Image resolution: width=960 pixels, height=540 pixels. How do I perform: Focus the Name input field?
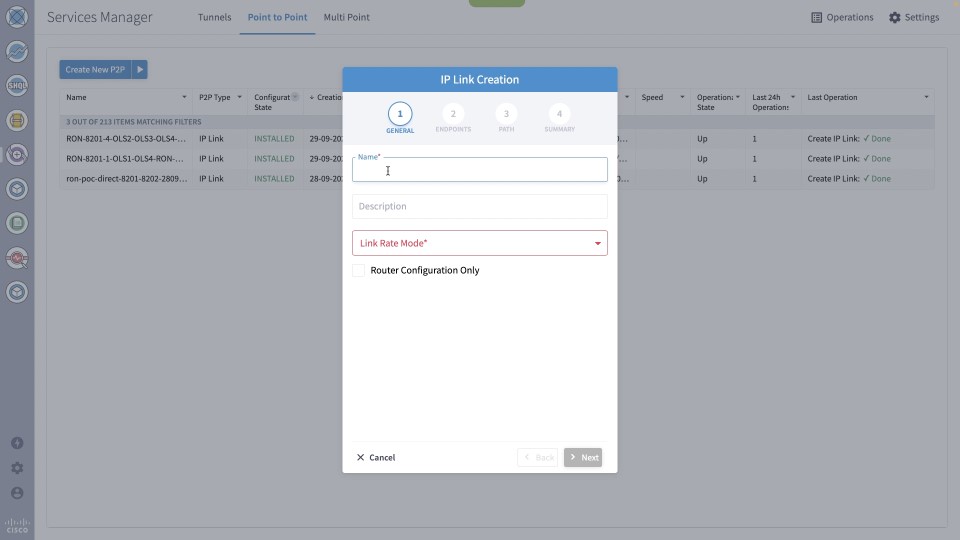[x=480, y=170]
